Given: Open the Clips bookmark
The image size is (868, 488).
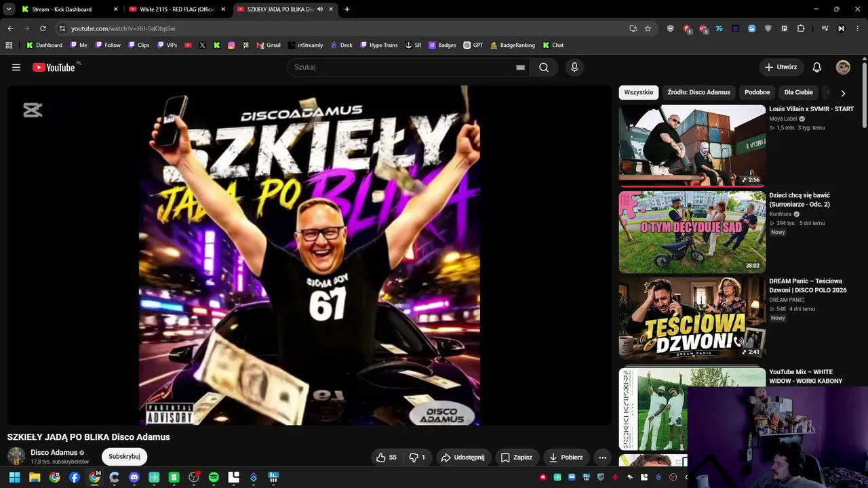Looking at the screenshot, I should [x=139, y=45].
